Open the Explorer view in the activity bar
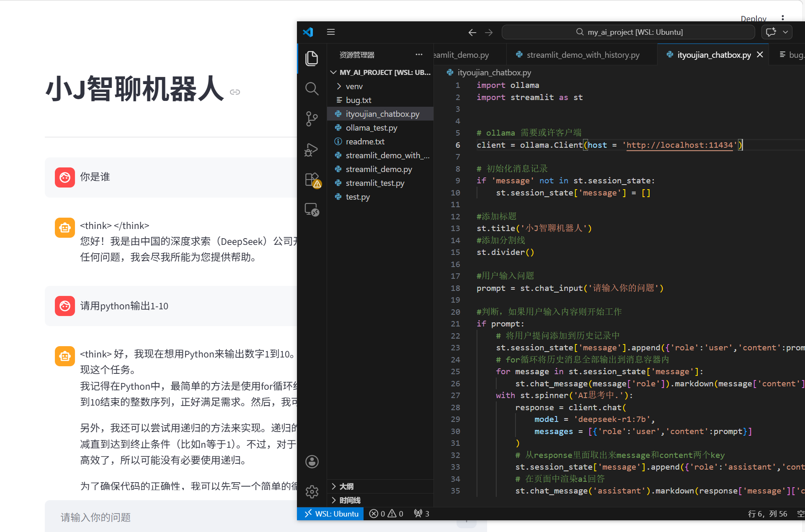This screenshot has width=805, height=532. 312,58
